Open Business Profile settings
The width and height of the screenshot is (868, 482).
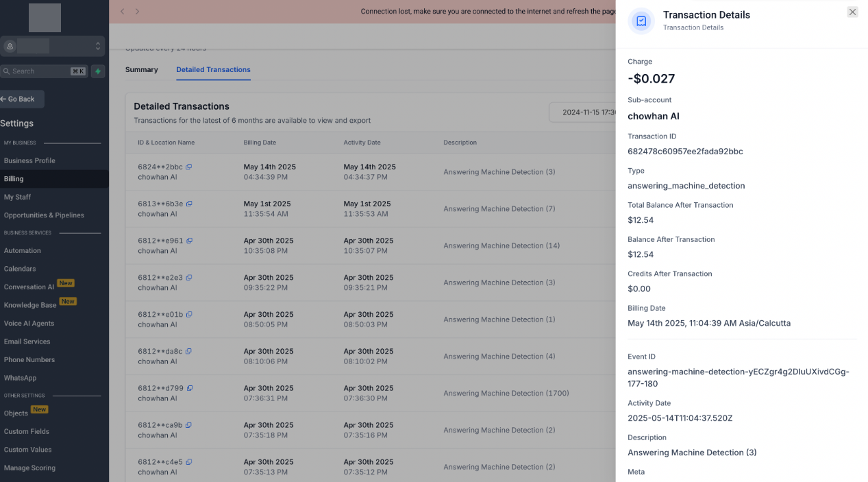(29, 160)
